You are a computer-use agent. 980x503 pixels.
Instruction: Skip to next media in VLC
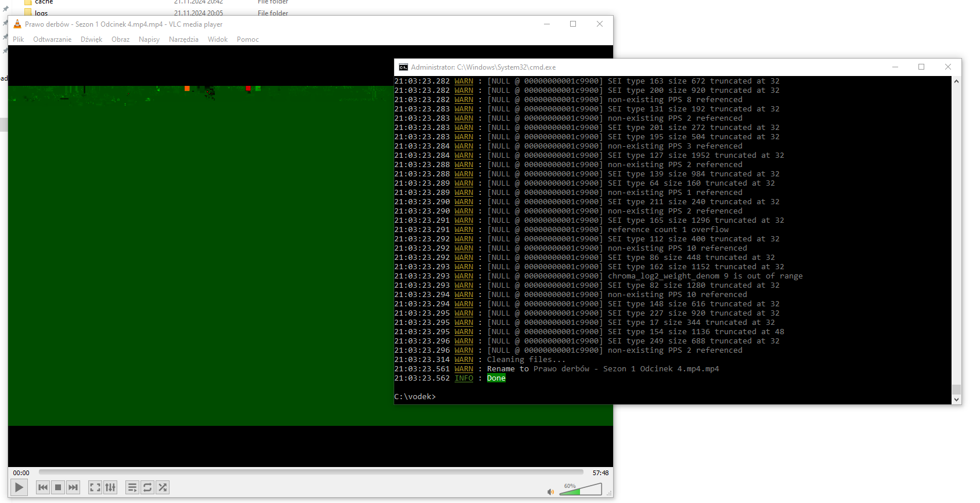click(x=73, y=487)
